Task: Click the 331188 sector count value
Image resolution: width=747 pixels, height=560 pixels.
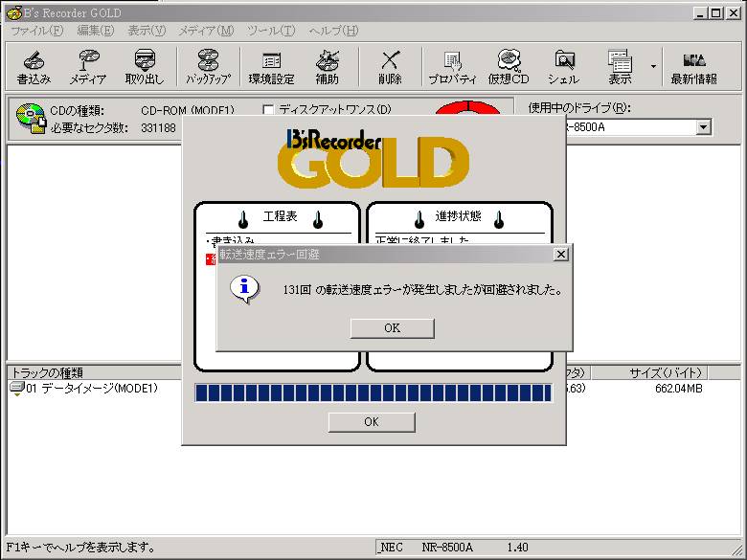Action: coord(158,128)
